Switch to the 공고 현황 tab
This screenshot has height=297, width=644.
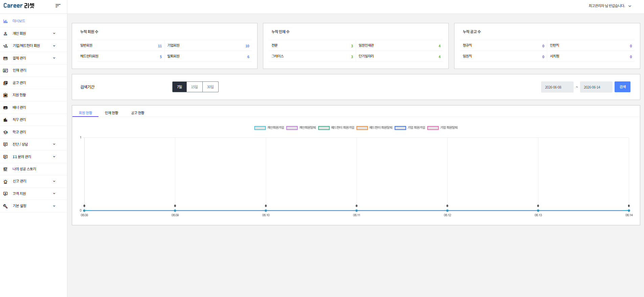click(x=138, y=113)
